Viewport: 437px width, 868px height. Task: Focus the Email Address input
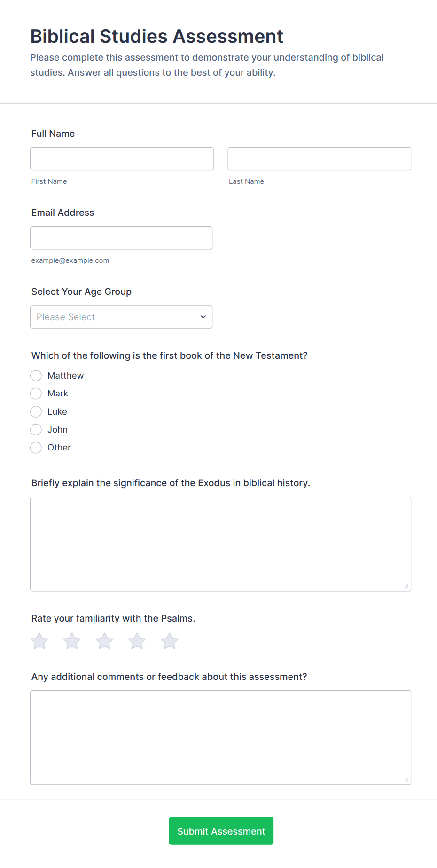coord(121,238)
